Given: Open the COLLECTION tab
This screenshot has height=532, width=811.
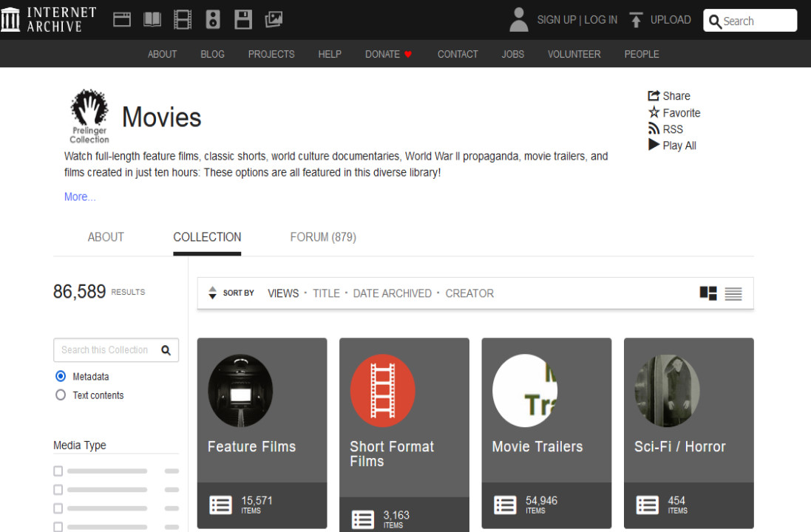Looking at the screenshot, I should pyautogui.click(x=207, y=237).
